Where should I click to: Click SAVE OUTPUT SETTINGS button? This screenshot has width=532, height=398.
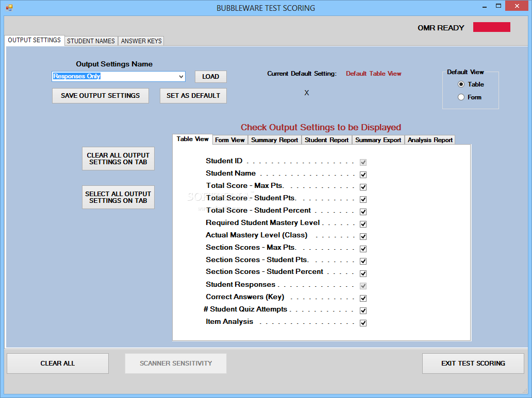[x=101, y=96]
